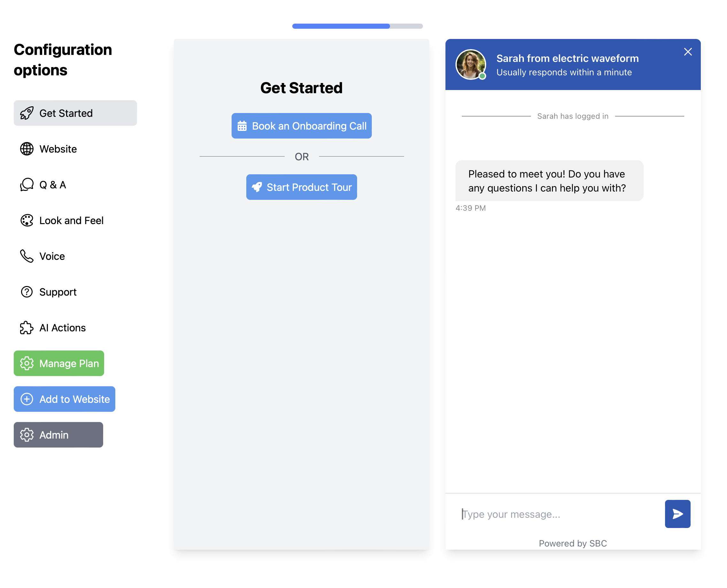Select the Get Started rocket icon
This screenshot has height=588, width=727.
(27, 113)
